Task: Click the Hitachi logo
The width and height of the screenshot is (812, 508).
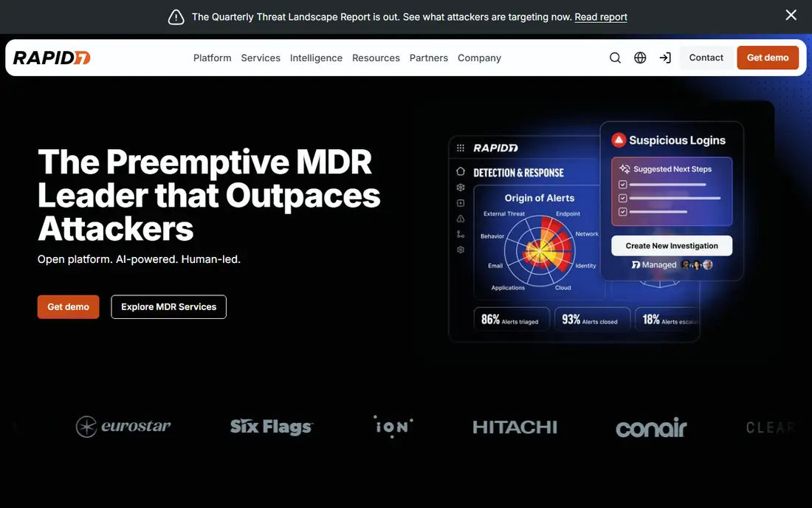Action: [x=515, y=428]
